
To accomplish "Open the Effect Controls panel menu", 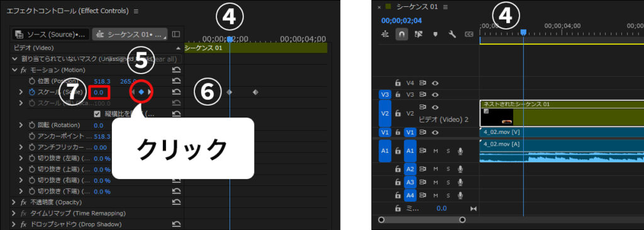I will 136,11.
